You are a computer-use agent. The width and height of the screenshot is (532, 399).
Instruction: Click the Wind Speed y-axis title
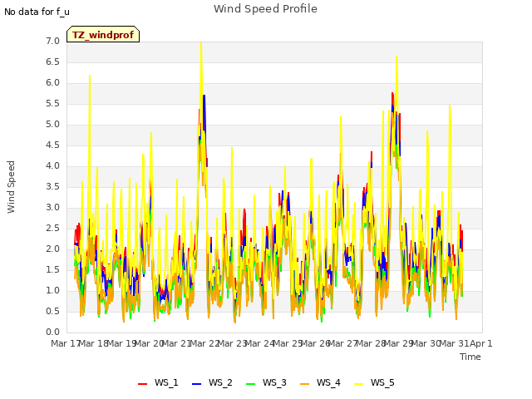(x=11, y=187)
